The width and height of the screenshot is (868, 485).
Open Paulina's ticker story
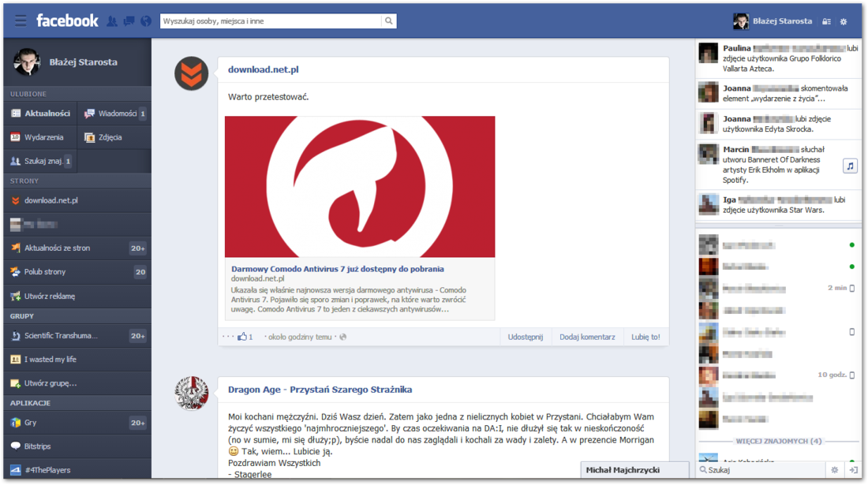(x=778, y=58)
